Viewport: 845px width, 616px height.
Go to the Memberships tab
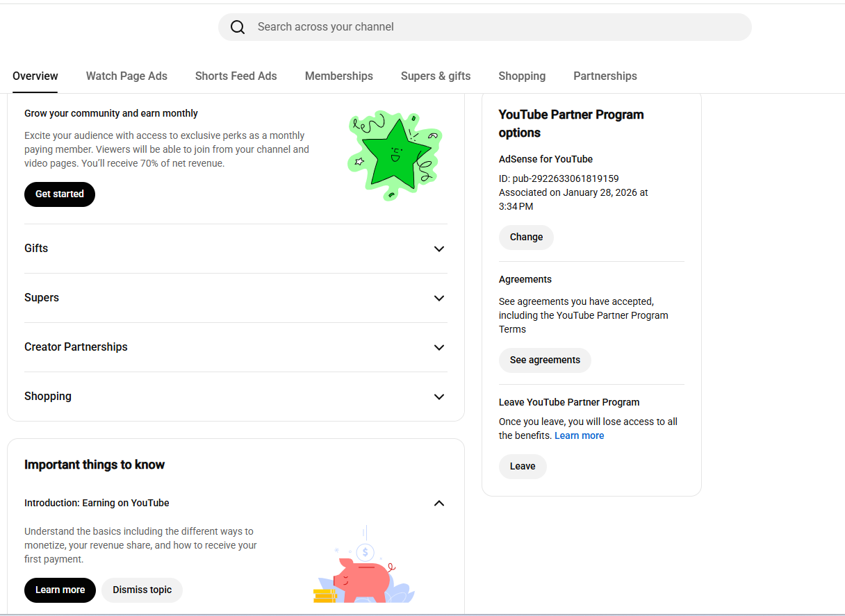click(x=339, y=76)
